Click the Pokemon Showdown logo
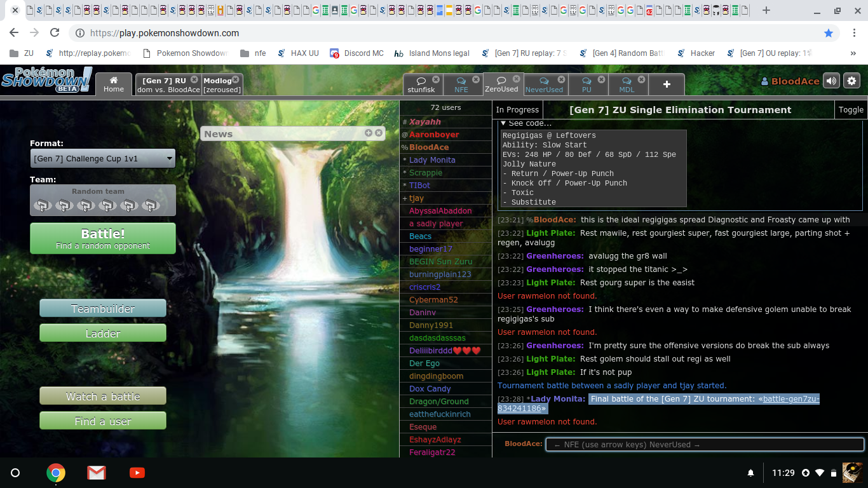 pyautogui.click(x=46, y=81)
